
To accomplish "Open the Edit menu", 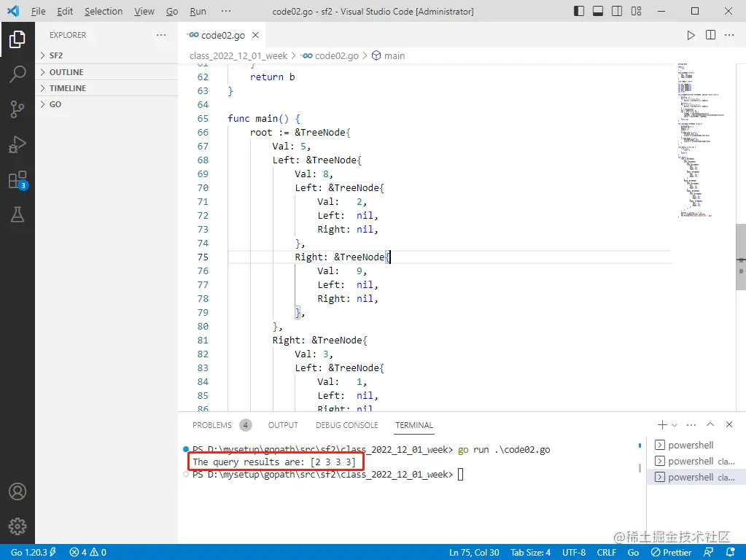I will [x=65, y=11].
